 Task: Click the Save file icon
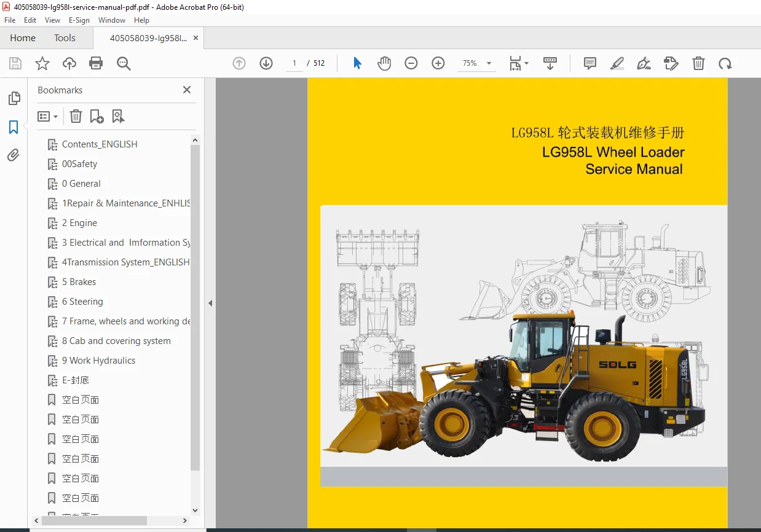(x=15, y=63)
